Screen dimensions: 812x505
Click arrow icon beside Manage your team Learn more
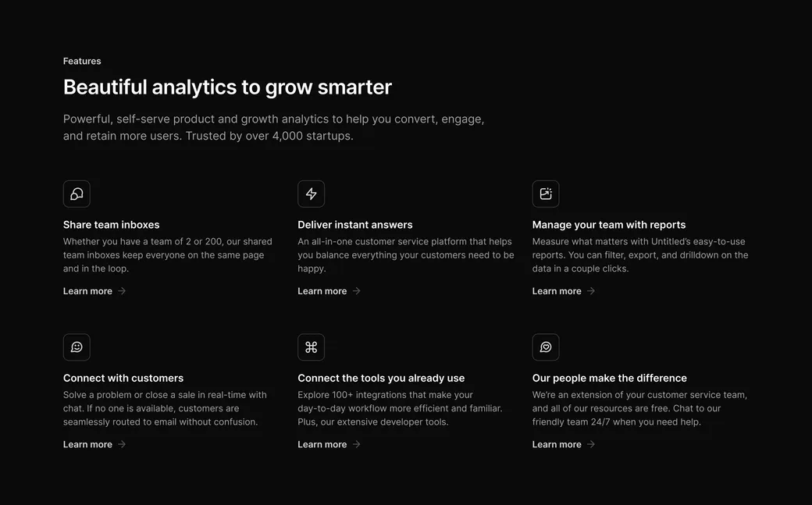pyautogui.click(x=591, y=291)
